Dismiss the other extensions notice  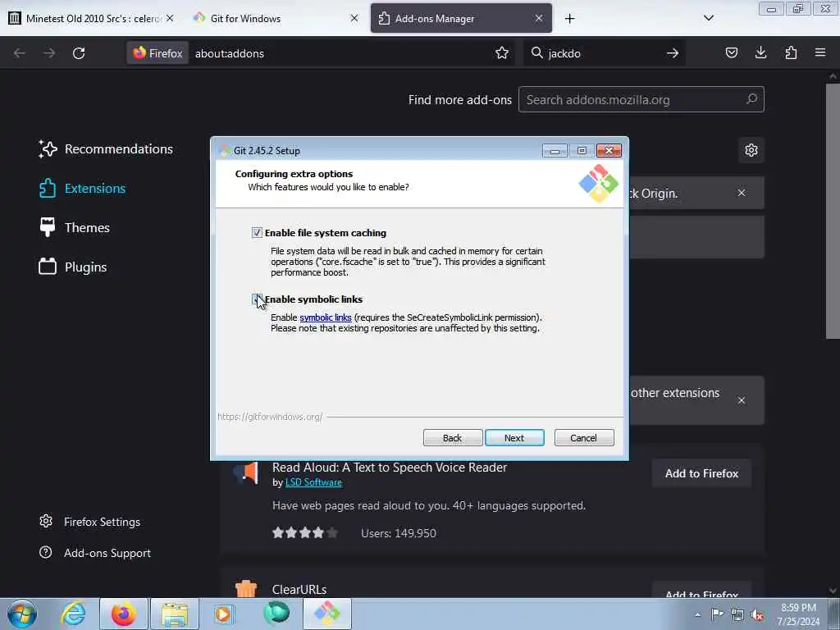coord(742,400)
